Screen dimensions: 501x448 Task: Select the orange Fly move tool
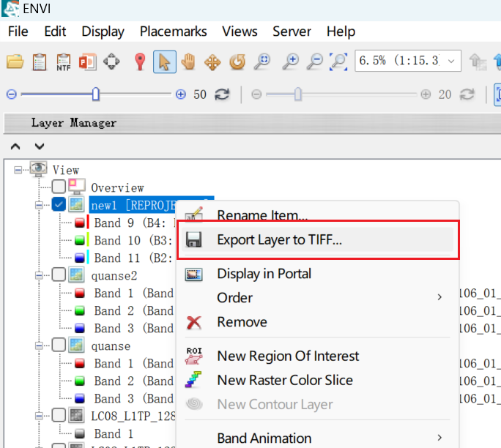click(212, 62)
